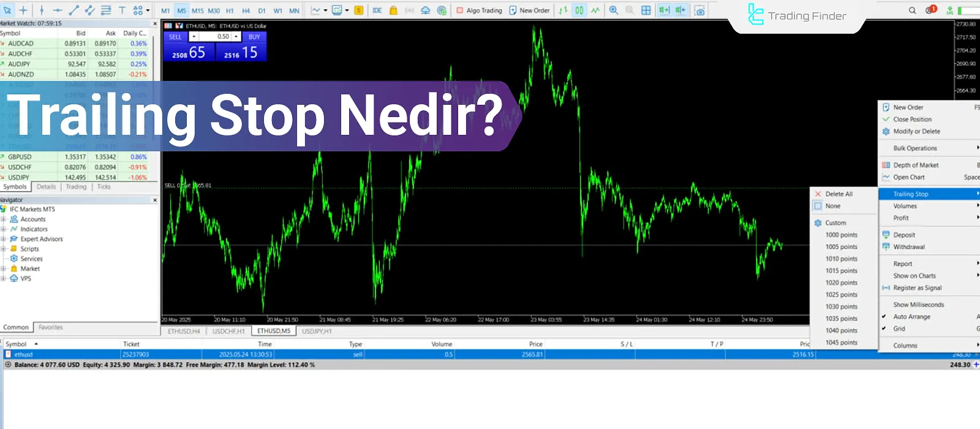Screen dimensions: 980x429
Task: Switch chart to line chart icon
Action: pyautogui.click(x=595, y=10)
